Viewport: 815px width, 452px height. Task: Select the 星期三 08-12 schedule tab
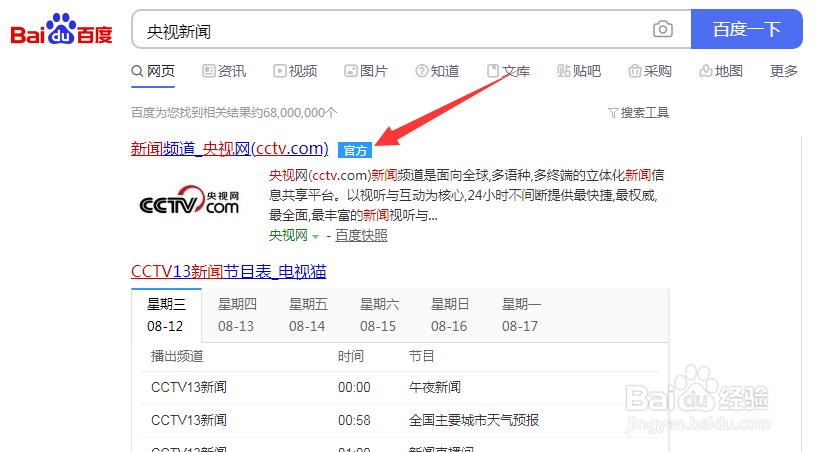point(166,315)
